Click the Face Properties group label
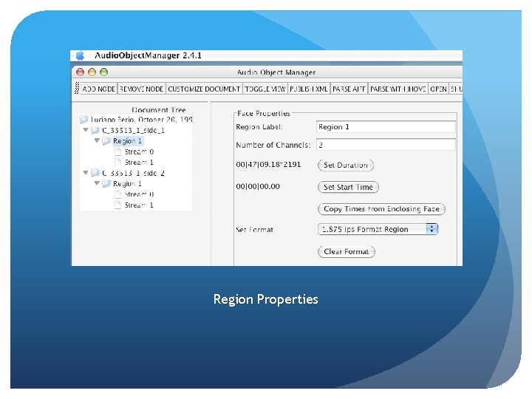The height and width of the screenshot is (399, 532). point(264,113)
